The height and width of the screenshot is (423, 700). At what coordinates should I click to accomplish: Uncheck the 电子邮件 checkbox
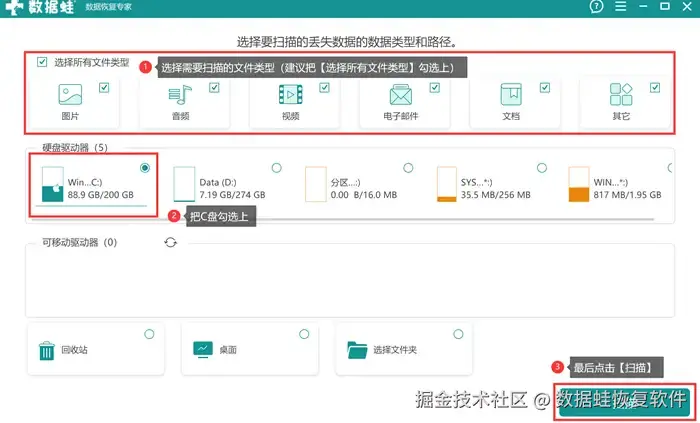[434, 87]
